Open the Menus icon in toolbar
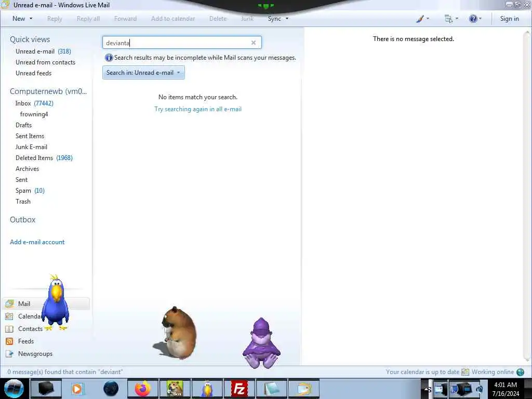The height and width of the screenshot is (399, 532). click(448, 19)
